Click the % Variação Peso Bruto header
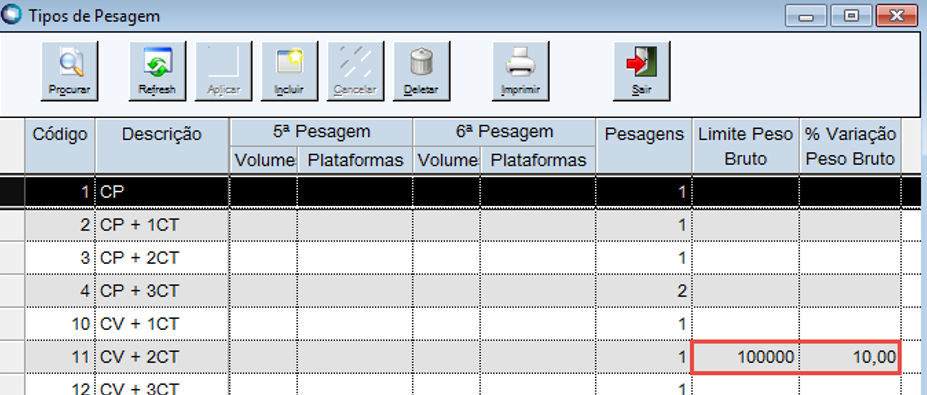Image resolution: width=927 pixels, height=395 pixels. point(851,146)
